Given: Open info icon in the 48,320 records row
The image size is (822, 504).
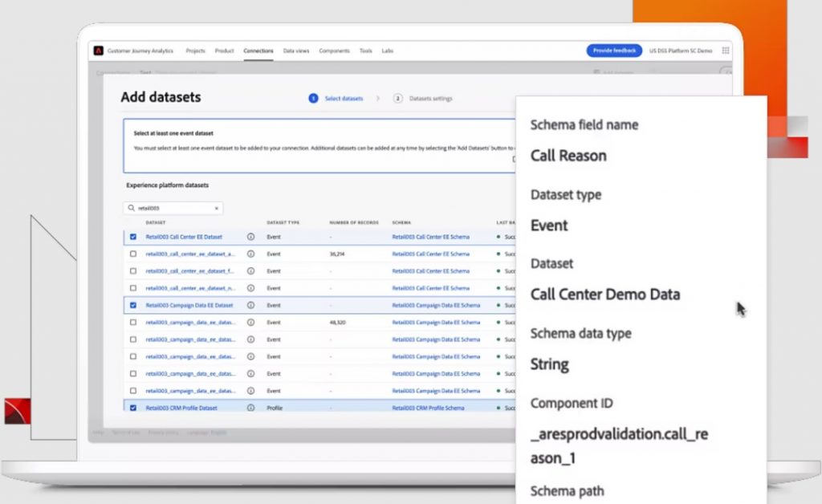Looking at the screenshot, I should pyautogui.click(x=250, y=323).
